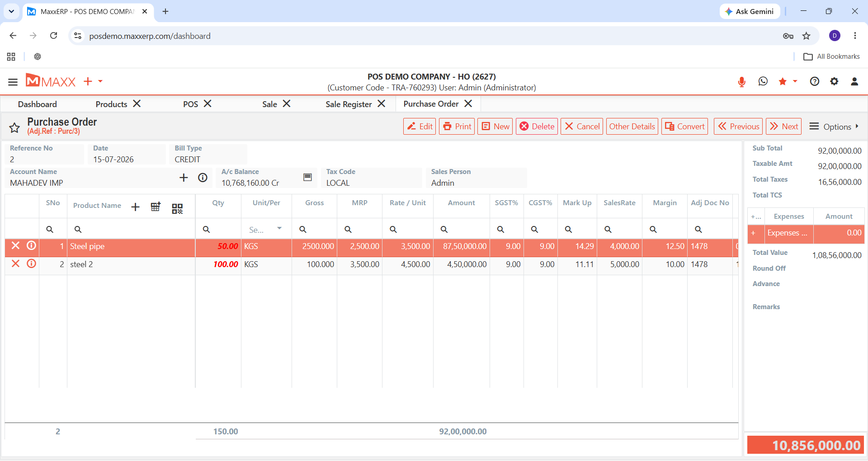The image size is (868, 461).
Task: Open the WhatsApp icon in header
Action: [x=763, y=81]
